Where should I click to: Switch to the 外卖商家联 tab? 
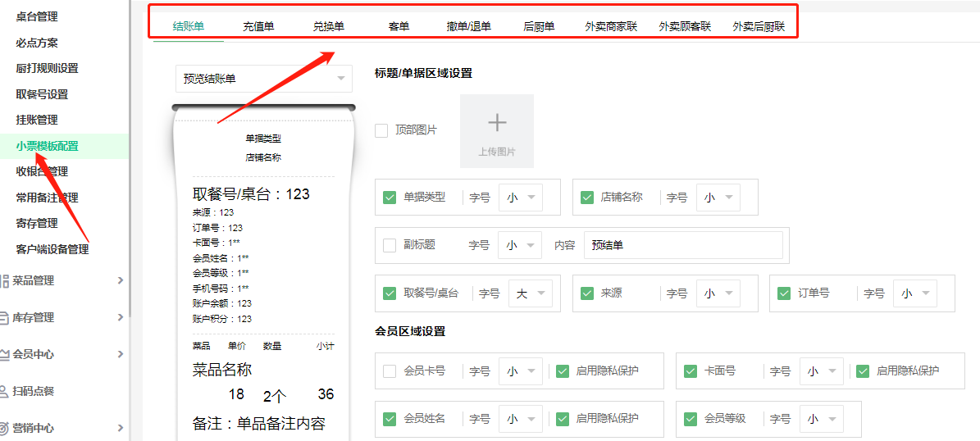coord(611,26)
